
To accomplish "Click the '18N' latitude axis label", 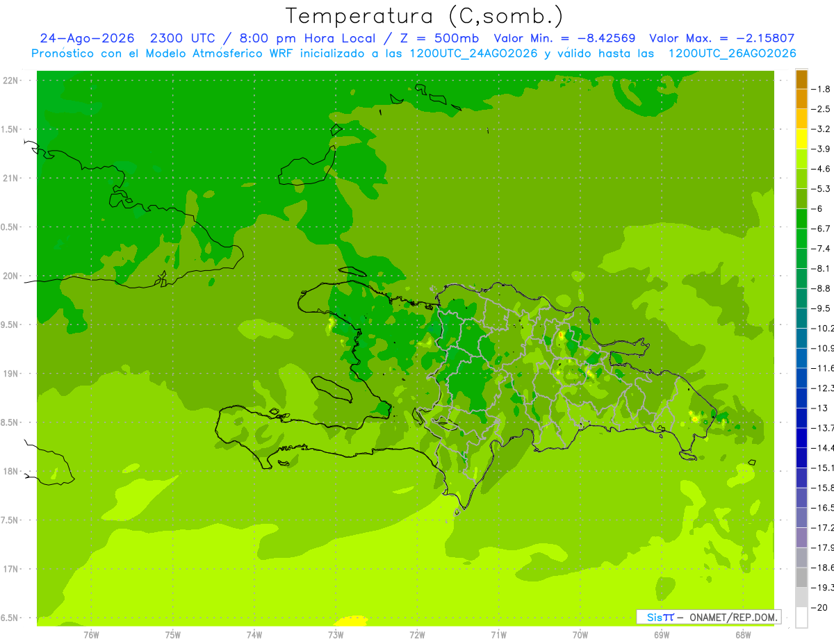I will (12, 472).
